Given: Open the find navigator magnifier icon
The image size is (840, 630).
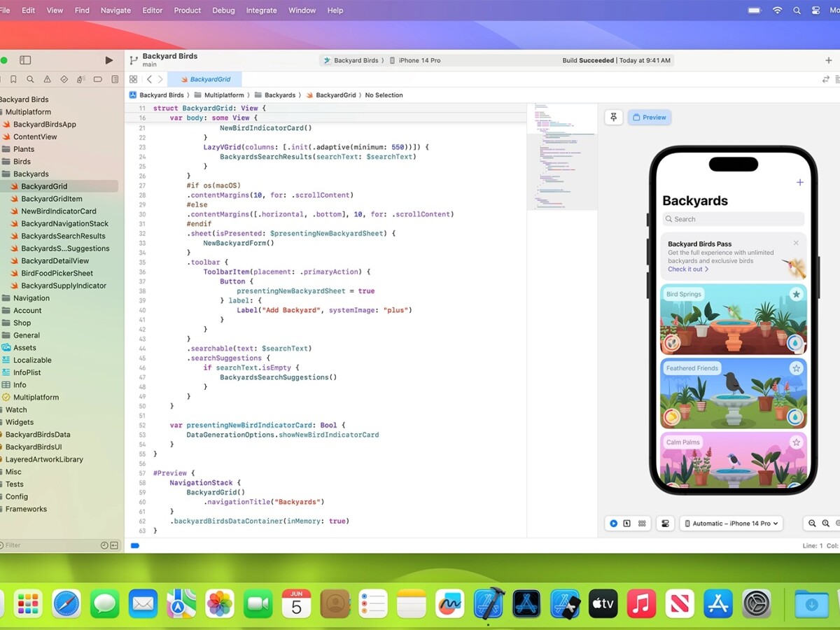Looking at the screenshot, I should [x=30, y=80].
